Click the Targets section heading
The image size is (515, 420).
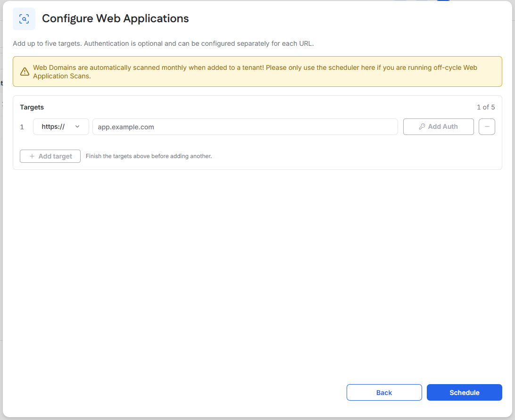(x=32, y=107)
